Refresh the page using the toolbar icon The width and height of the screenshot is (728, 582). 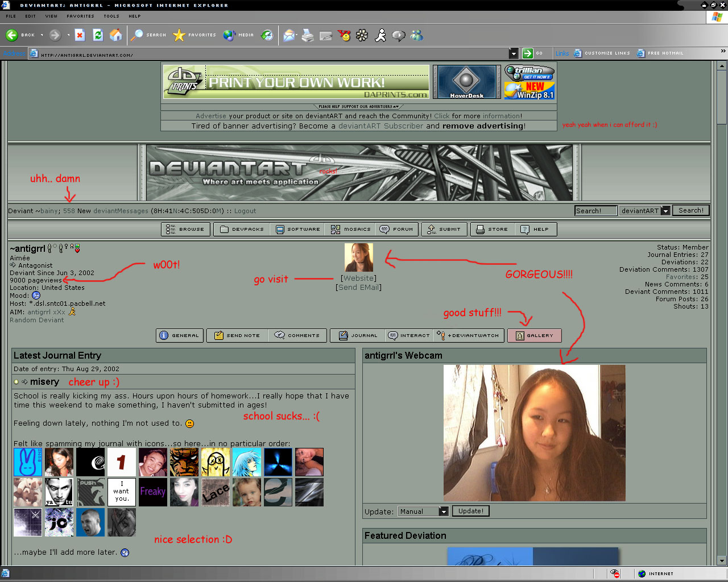98,35
